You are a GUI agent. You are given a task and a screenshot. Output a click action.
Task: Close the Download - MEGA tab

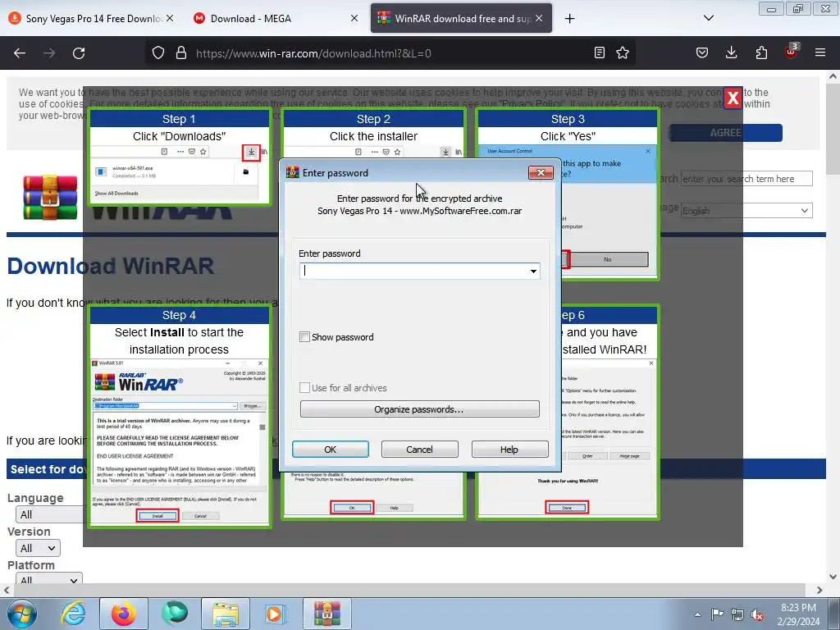coord(354,18)
